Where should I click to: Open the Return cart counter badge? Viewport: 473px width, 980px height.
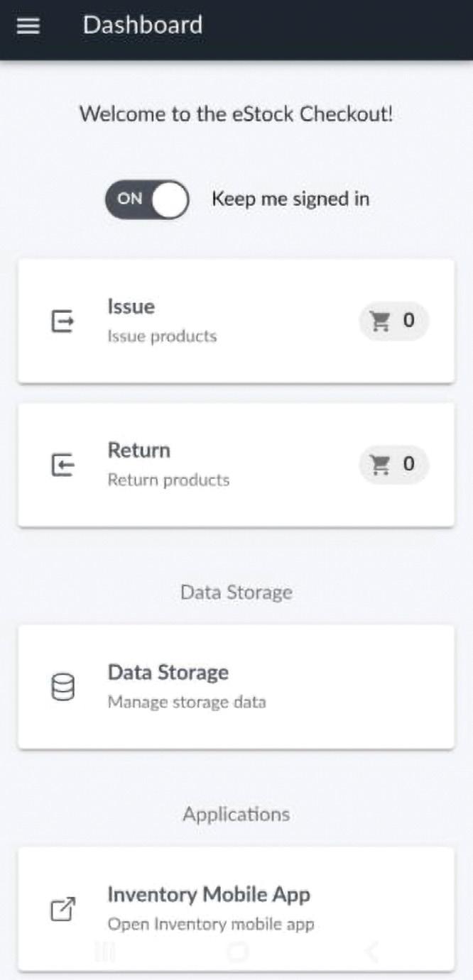393,465
